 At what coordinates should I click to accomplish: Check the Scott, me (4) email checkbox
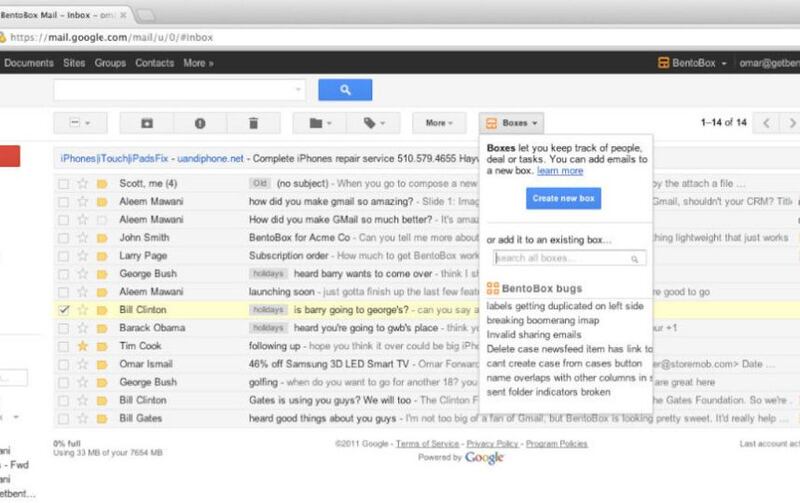coord(63,184)
